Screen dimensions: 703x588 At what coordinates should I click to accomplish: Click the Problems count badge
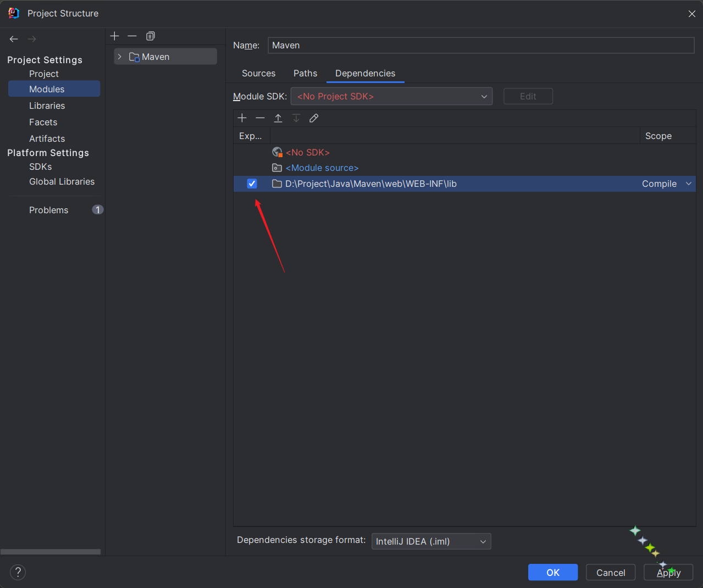pos(97,209)
